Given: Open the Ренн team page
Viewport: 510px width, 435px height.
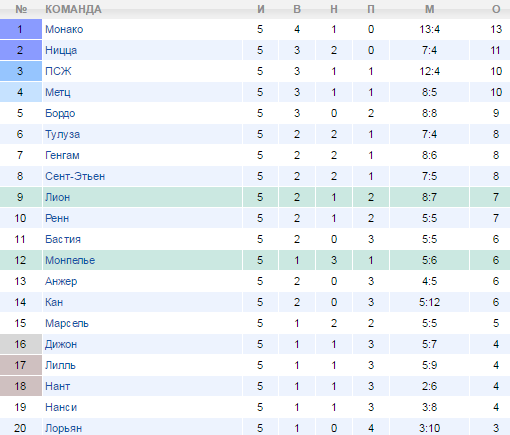Looking at the screenshot, I should click(57, 218).
